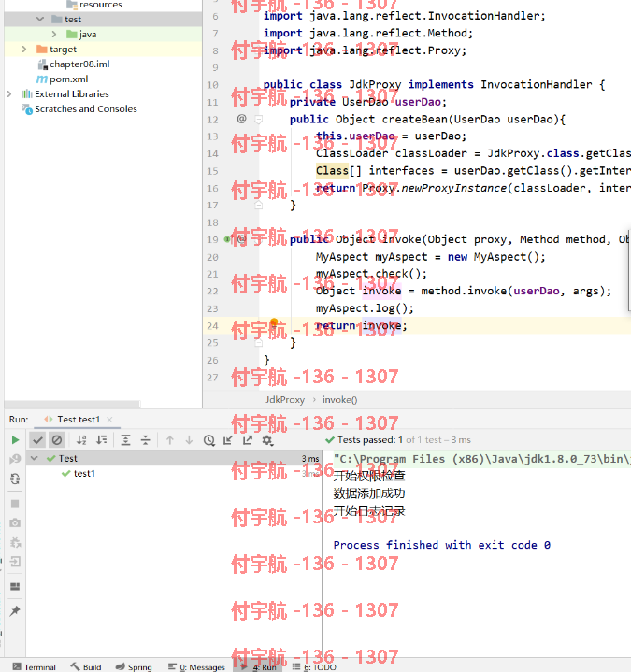Go to next failed test arrow
The width and height of the screenshot is (631, 672).
pyautogui.click(x=189, y=439)
